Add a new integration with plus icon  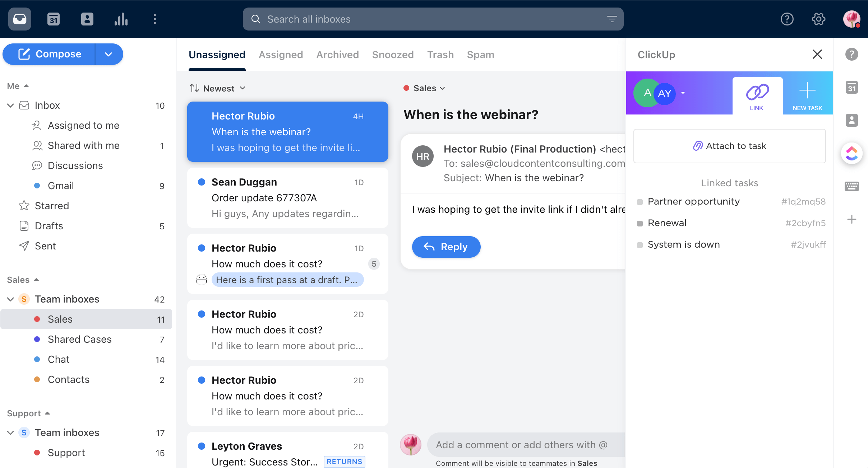pos(851,219)
